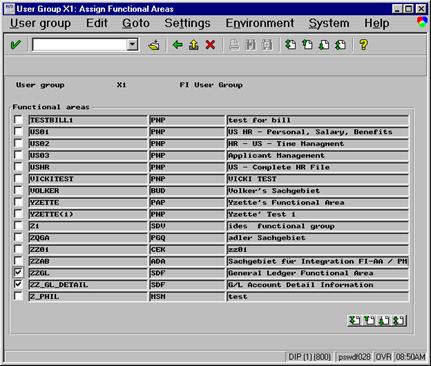The image size is (431, 366).
Task: Open the command field dropdown arrow
Action: click(x=132, y=45)
